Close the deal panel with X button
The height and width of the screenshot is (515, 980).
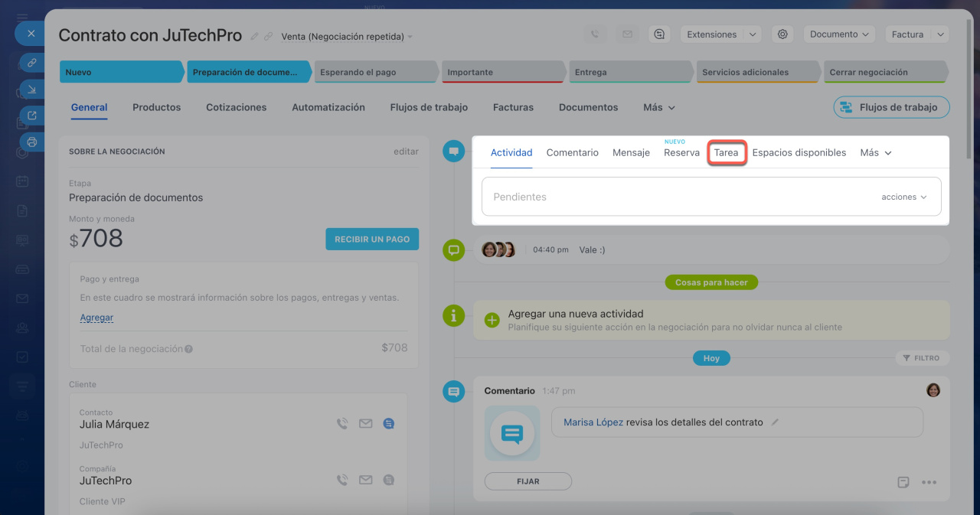click(31, 34)
